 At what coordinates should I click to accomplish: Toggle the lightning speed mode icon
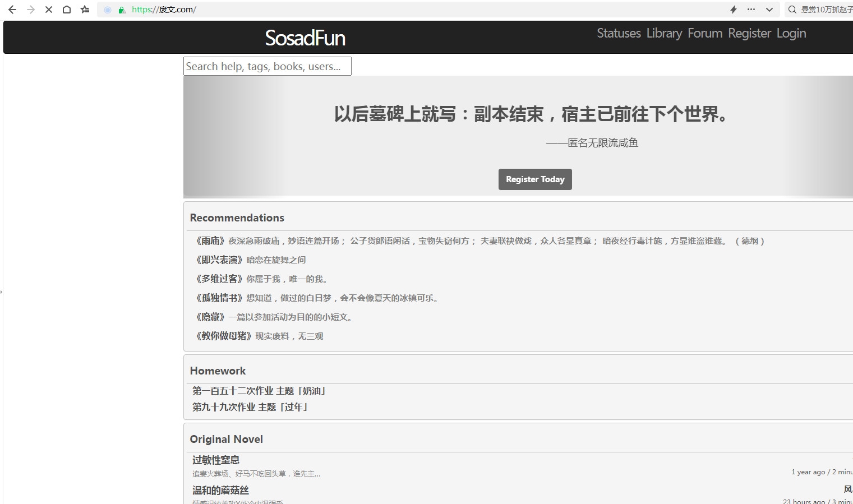(x=733, y=10)
